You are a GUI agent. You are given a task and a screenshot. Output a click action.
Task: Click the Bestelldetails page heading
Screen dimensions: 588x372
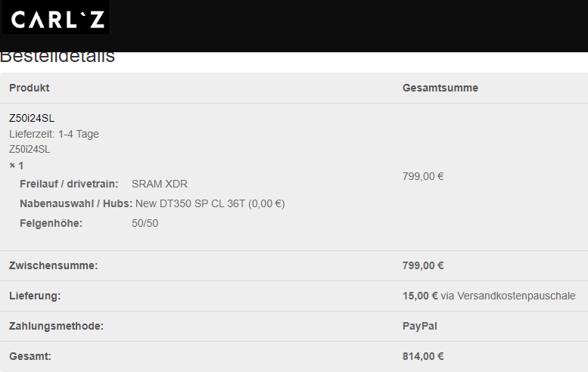pos(58,57)
